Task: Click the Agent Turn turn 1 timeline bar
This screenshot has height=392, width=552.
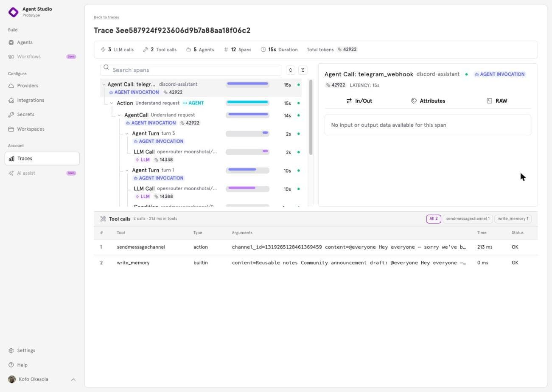Action: 247,170
